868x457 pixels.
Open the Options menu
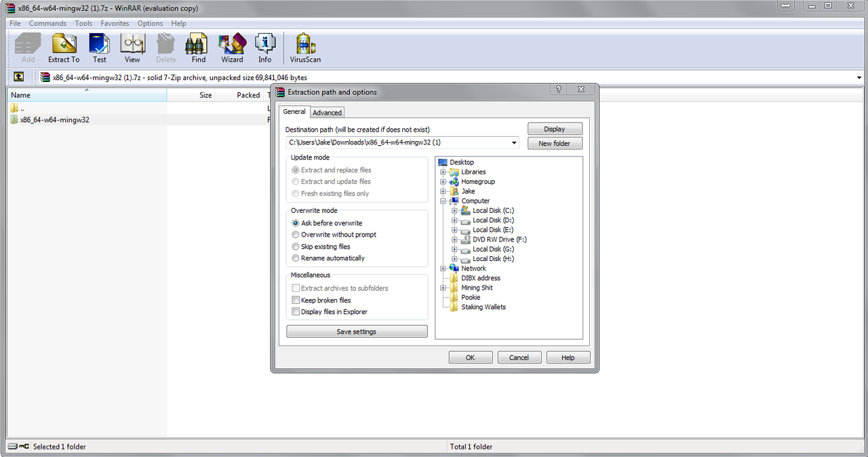tap(151, 23)
